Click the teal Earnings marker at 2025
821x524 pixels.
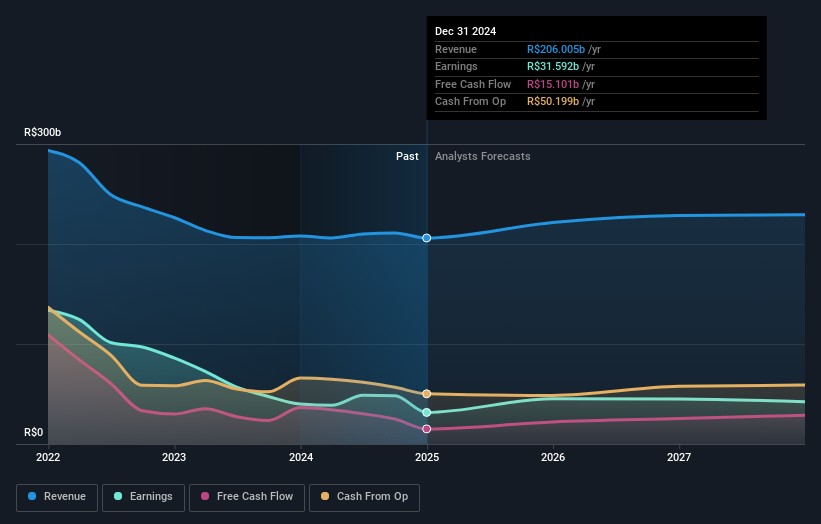click(427, 412)
